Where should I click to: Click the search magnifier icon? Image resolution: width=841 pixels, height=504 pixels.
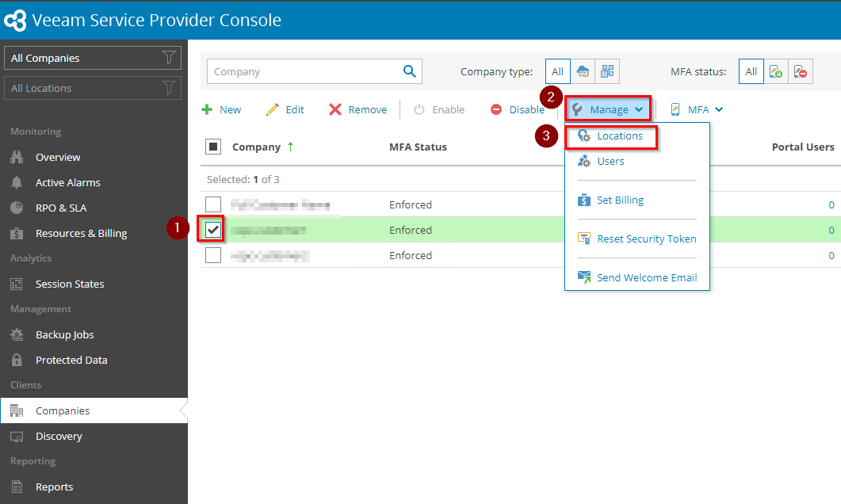coord(409,71)
